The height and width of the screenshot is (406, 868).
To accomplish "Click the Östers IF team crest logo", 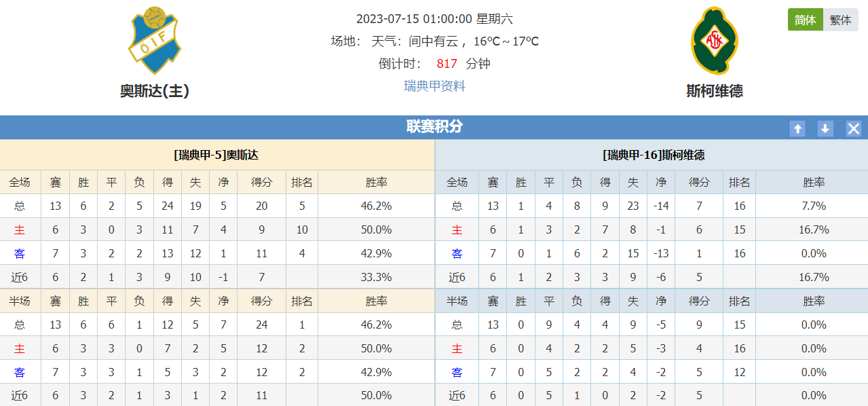I will tap(155, 41).
